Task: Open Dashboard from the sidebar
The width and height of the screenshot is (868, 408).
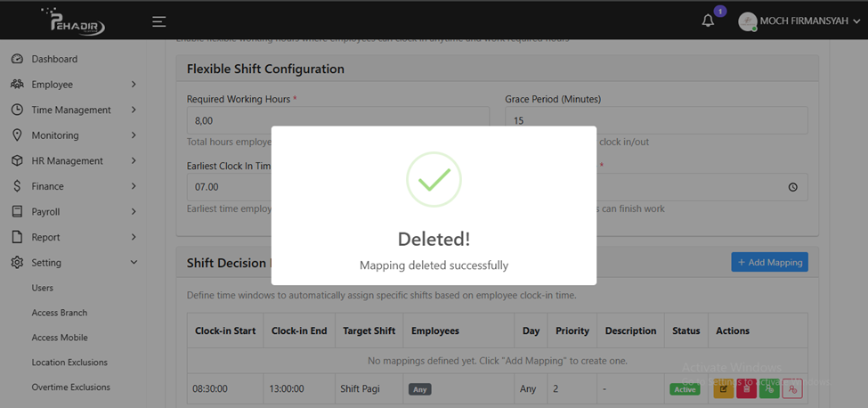Action: pyautogui.click(x=54, y=59)
